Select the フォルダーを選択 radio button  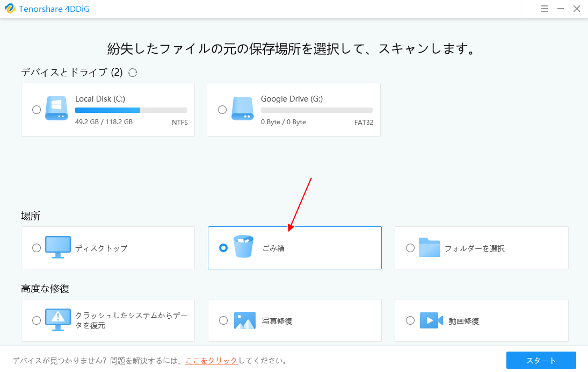coord(410,248)
